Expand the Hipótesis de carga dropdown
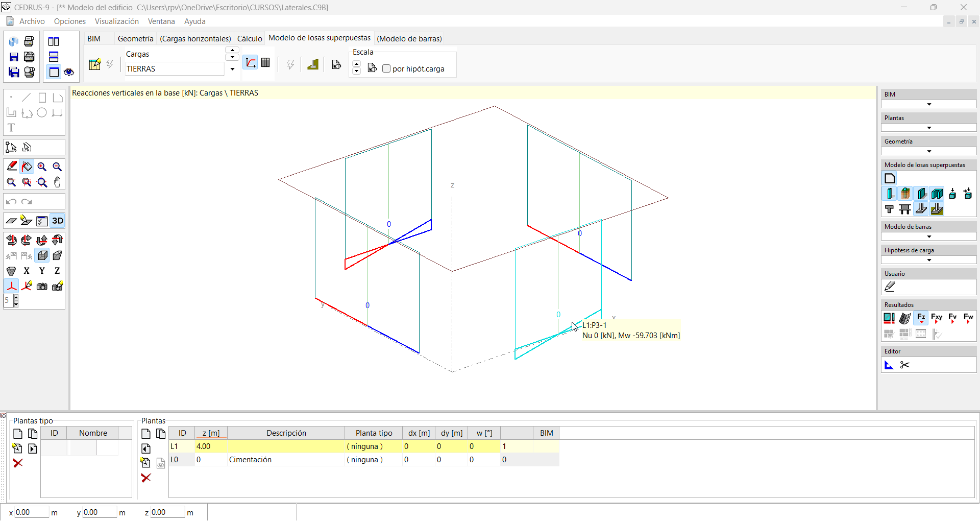The height and width of the screenshot is (521, 980). pos(928,260)
